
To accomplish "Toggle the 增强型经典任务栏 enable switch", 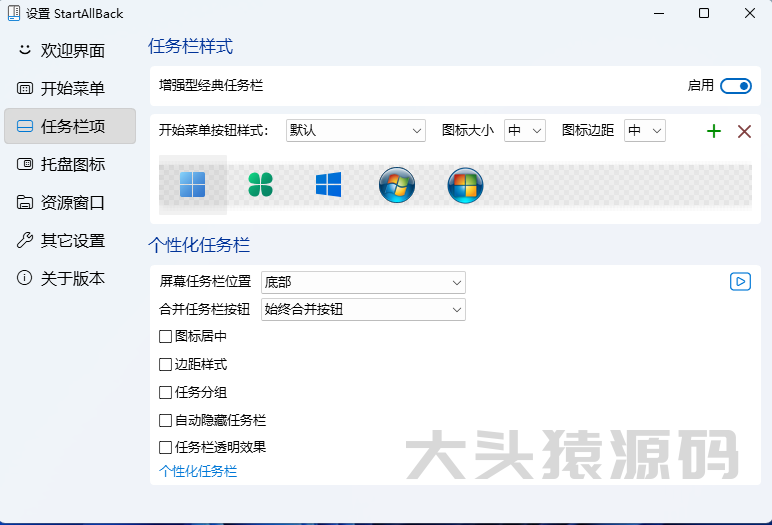I will pyautogui.click(x=735, y=86).
